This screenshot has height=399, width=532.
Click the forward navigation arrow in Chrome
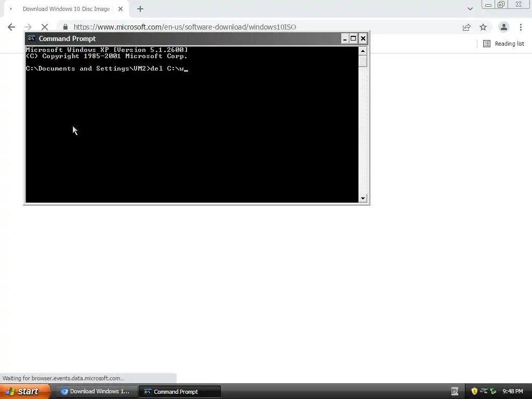28,27
